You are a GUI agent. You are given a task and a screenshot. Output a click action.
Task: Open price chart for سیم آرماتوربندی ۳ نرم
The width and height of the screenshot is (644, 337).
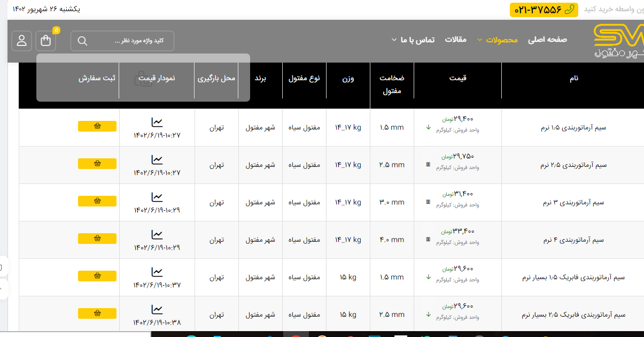click(157, 197)
